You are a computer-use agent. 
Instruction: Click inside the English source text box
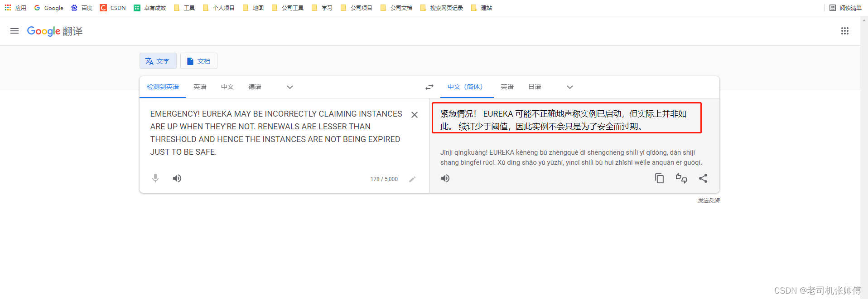pyautogui.click(x=275, y=133)
